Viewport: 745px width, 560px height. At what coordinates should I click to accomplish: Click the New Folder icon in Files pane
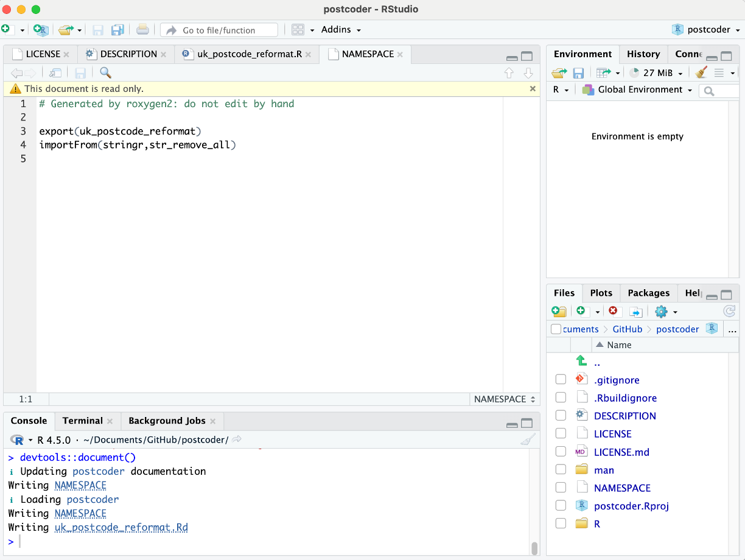click(x=559, y=312)
